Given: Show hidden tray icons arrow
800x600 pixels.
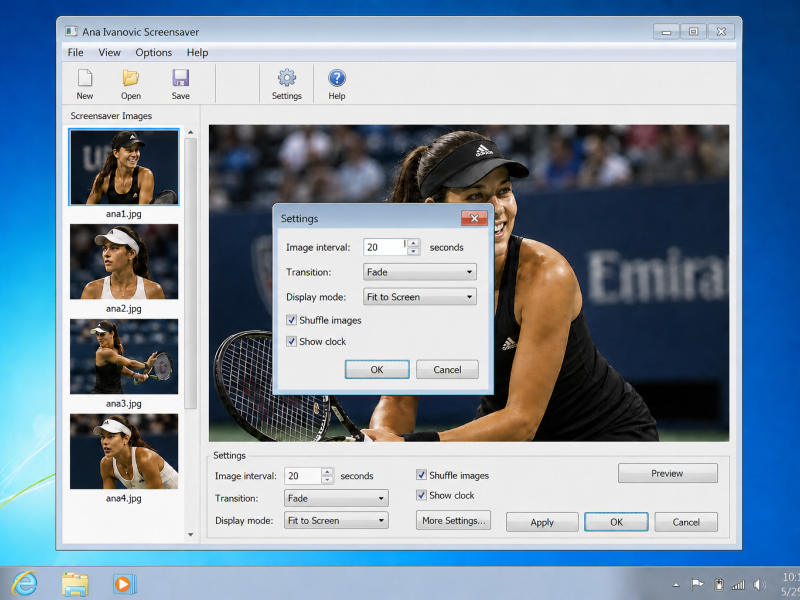Looking at the screenshot, I should coord(676,585).
